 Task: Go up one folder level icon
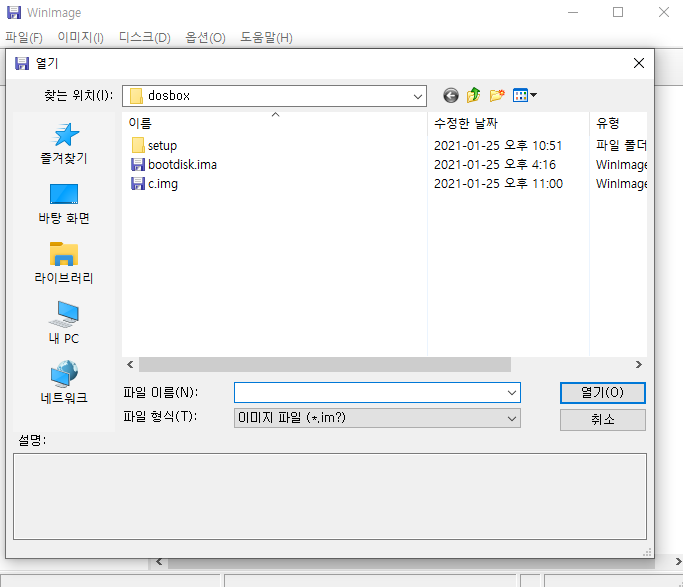[x=473, y=95]
